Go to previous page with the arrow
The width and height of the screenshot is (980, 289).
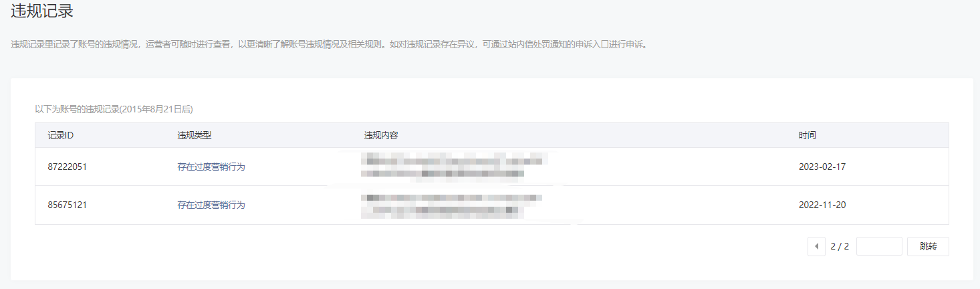816,246
